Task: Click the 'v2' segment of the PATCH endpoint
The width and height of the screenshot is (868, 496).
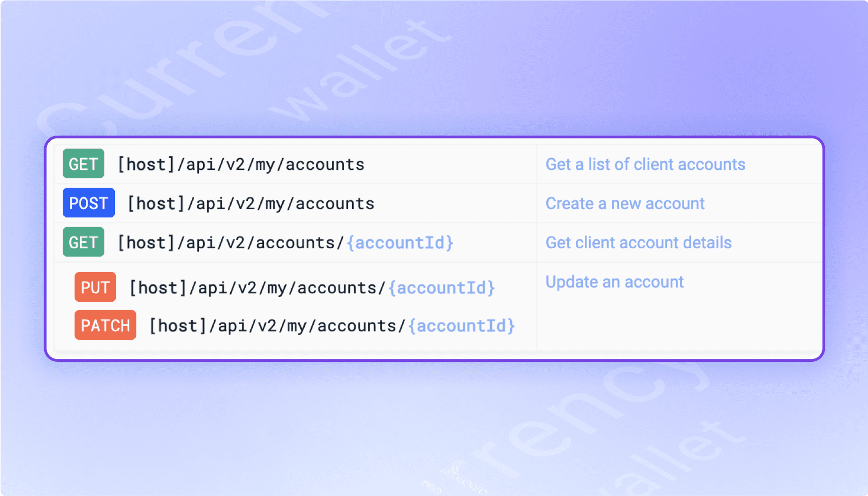Action: click(267, 326)
